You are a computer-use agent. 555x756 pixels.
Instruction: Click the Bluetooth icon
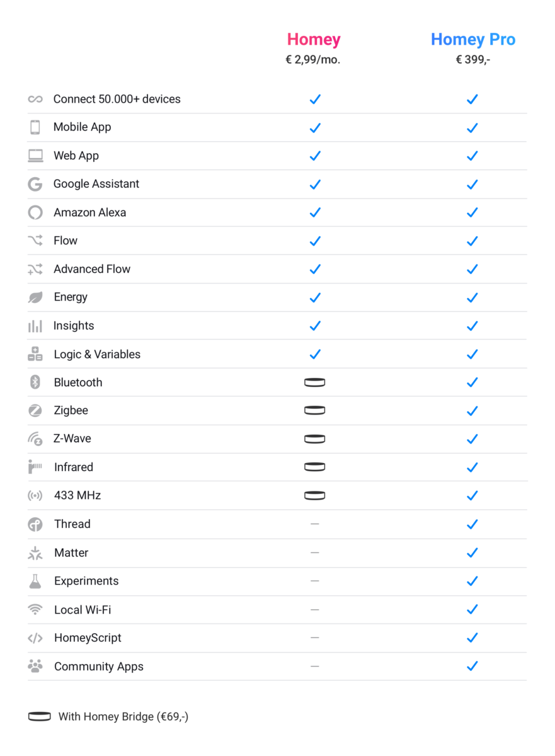pyautogui.click(x=35, y=382)
